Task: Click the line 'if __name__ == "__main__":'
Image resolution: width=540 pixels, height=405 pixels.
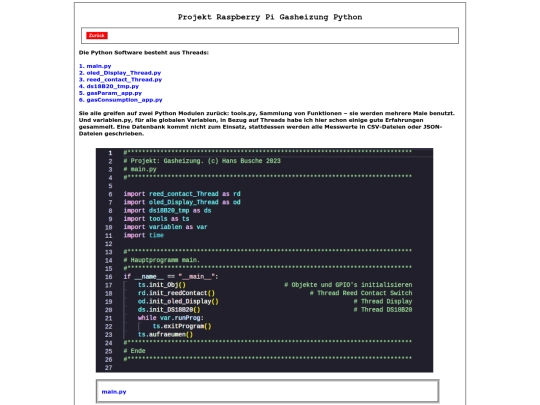Action: coord(171,277)
